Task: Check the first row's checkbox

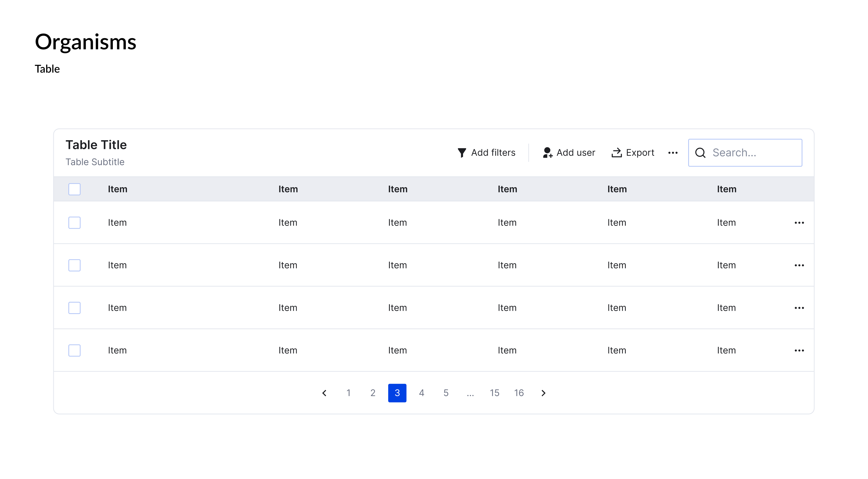Action: pyautogui.click(x=75, y=223)
